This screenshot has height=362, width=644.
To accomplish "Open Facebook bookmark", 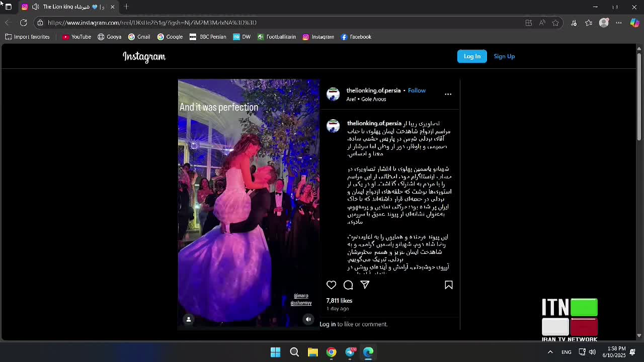I will [356, 37].
